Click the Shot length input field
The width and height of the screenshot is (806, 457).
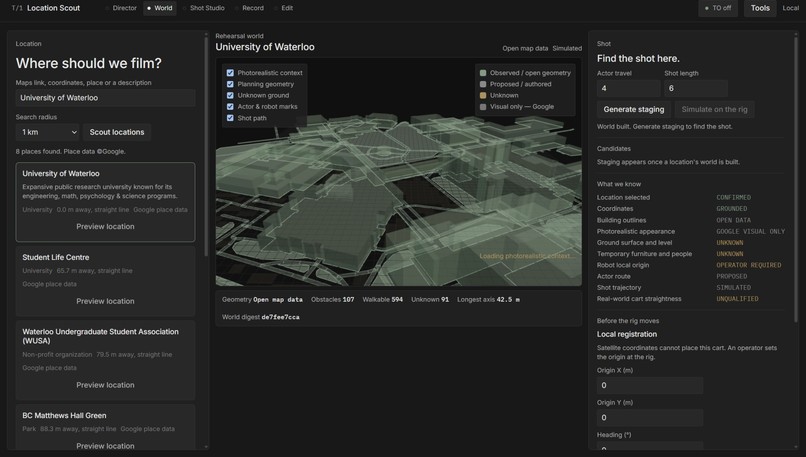(696, 88)
